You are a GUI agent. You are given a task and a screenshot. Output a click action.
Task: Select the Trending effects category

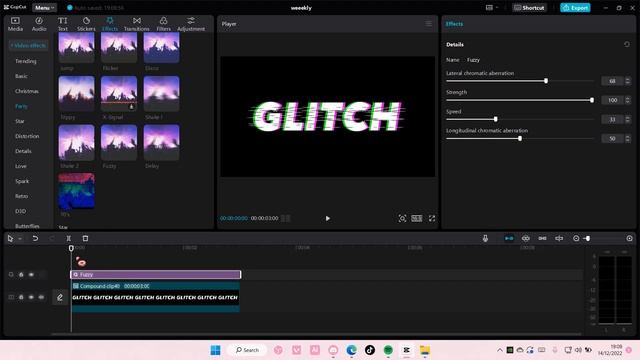(26, 61)
